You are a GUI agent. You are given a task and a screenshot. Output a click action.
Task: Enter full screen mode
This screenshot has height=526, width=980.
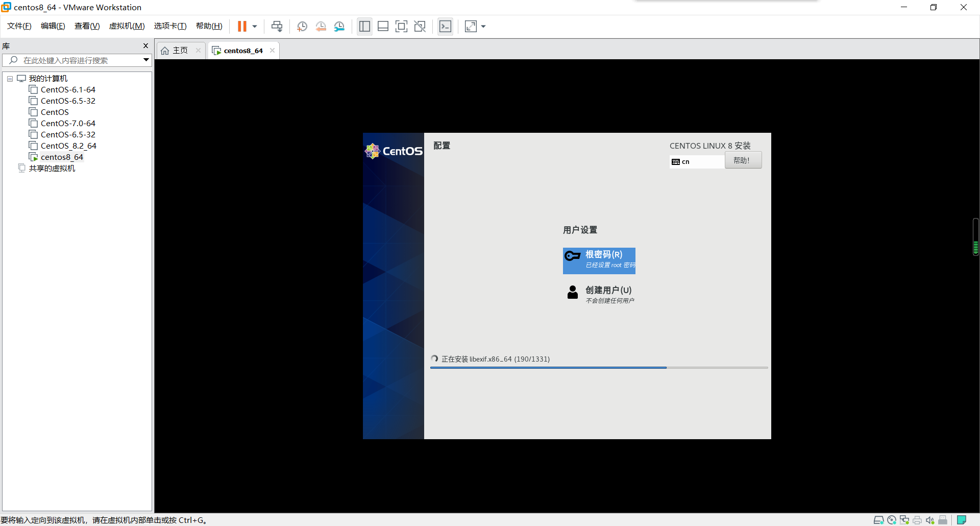402,26
